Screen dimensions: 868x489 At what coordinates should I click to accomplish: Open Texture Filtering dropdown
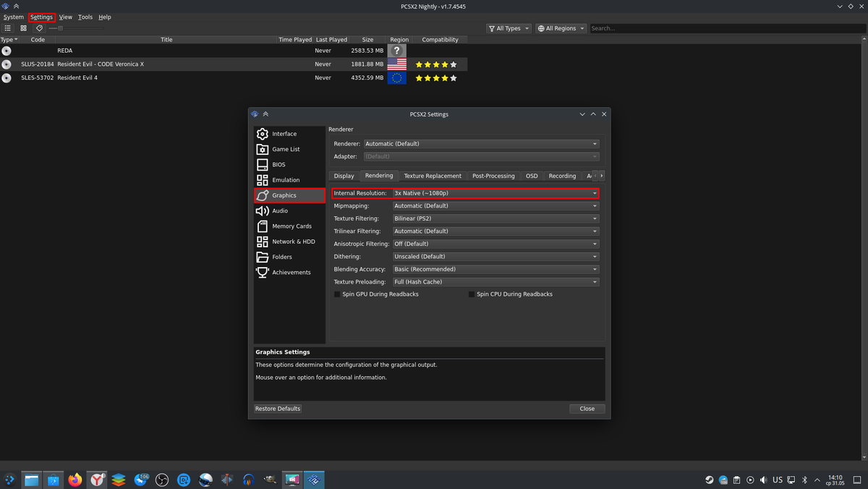tap(495, 218)
